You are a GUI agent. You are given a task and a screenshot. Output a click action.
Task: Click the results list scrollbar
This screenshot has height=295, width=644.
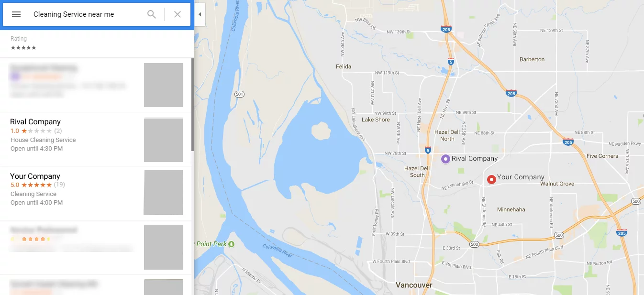(x=193, y=104)
